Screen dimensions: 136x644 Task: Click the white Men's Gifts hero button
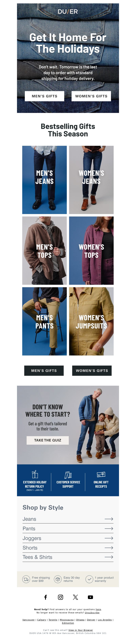tap(45, 96)
